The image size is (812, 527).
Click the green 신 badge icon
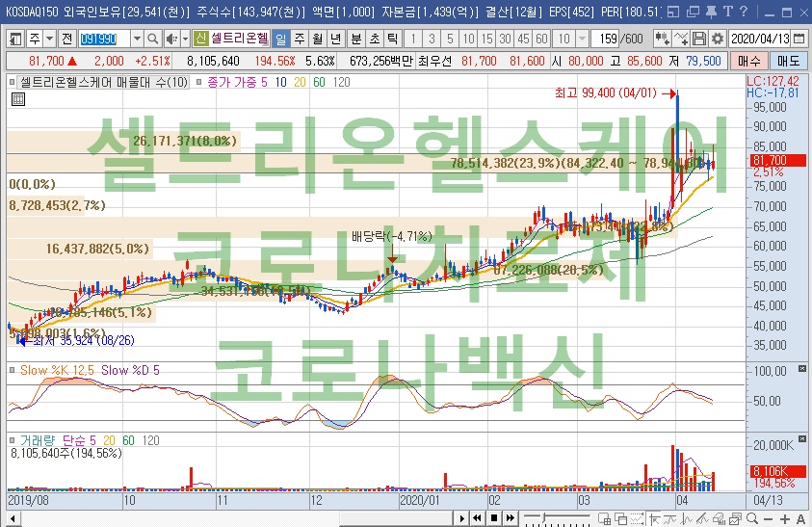point(201,39)
